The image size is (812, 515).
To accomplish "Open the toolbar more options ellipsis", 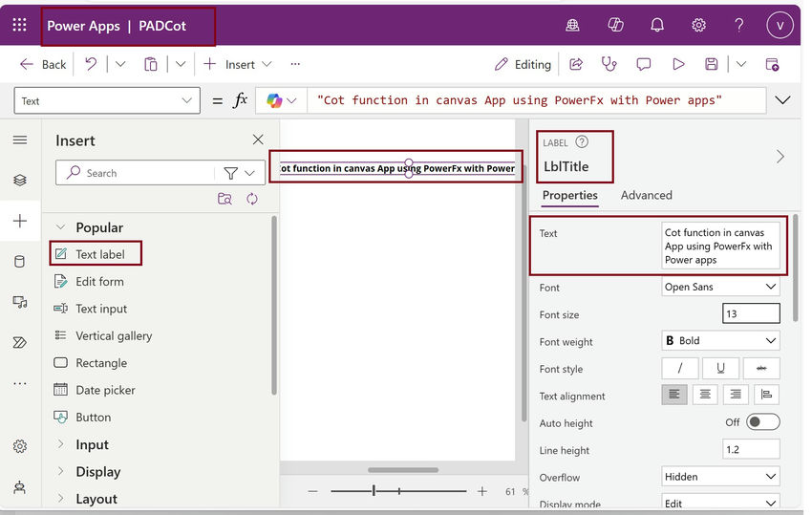I will coord(295,64).
